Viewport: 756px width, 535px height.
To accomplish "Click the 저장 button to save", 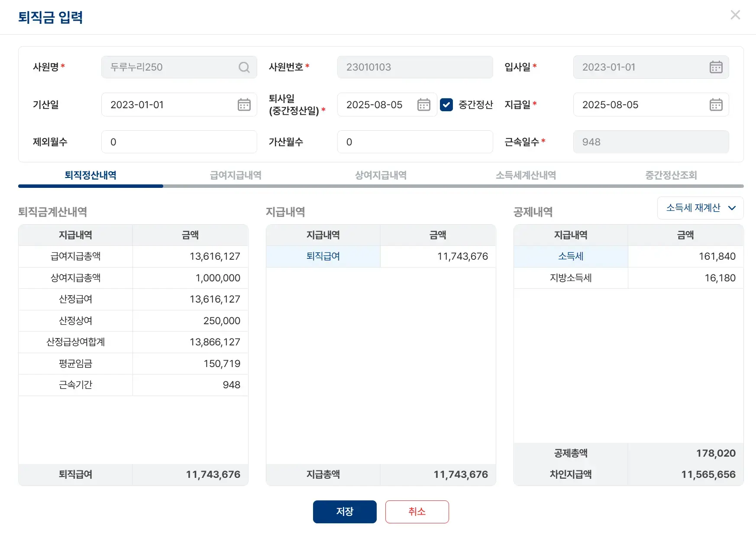I will [x=345, y=512].
